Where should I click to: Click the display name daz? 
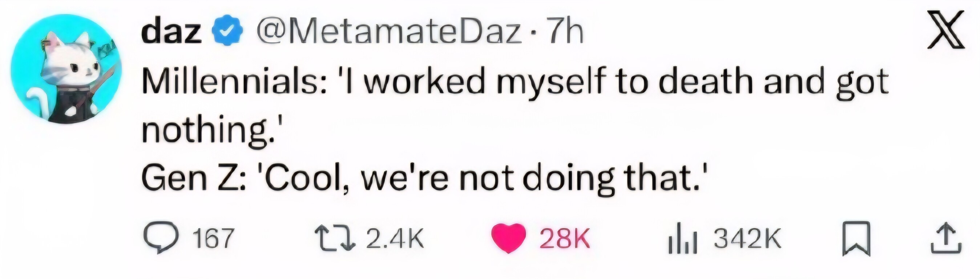tap(171, 33)
